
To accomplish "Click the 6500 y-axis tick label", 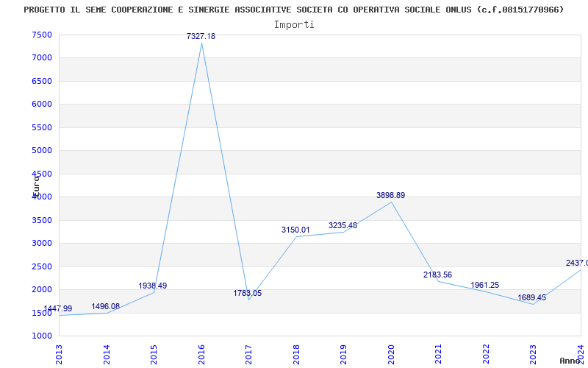I will tap(42, 81).
